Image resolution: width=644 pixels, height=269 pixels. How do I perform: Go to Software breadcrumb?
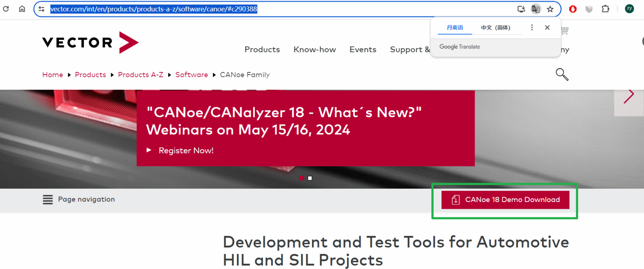click(192, 75)
